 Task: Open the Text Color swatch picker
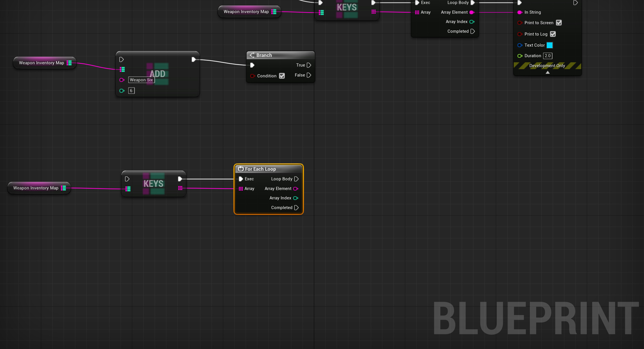(x=550, y=45)
